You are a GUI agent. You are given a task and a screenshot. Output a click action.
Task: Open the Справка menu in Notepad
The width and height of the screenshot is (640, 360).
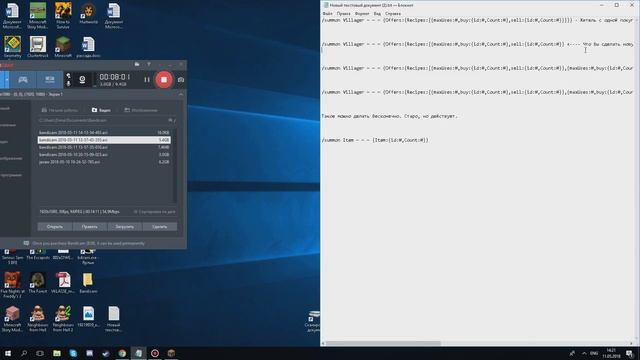(393, 13)
